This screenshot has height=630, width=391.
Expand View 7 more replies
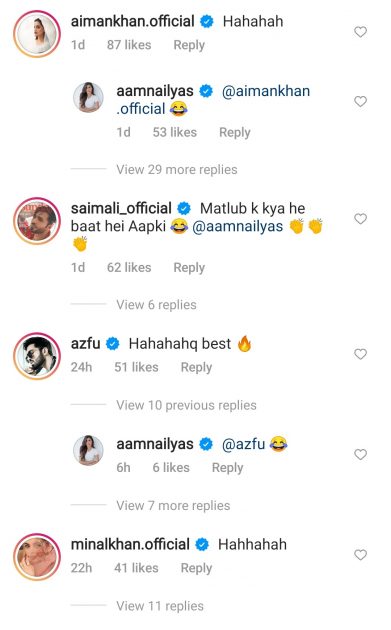(173, 506)
